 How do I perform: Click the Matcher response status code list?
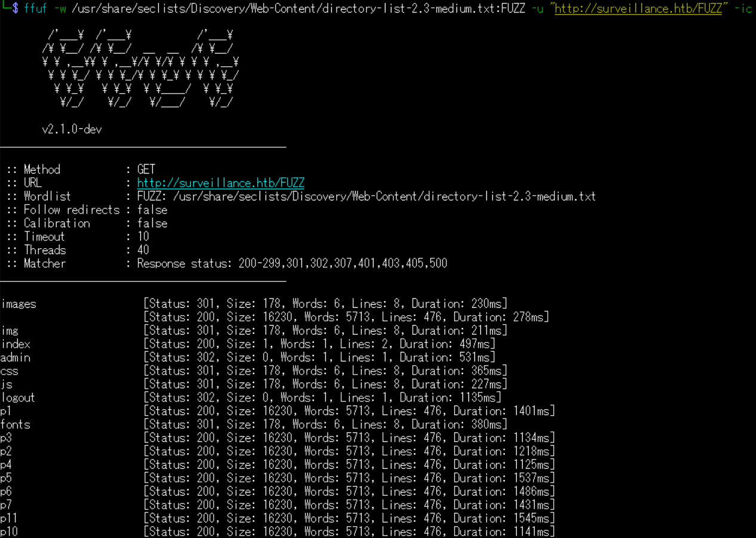point(292,264)
